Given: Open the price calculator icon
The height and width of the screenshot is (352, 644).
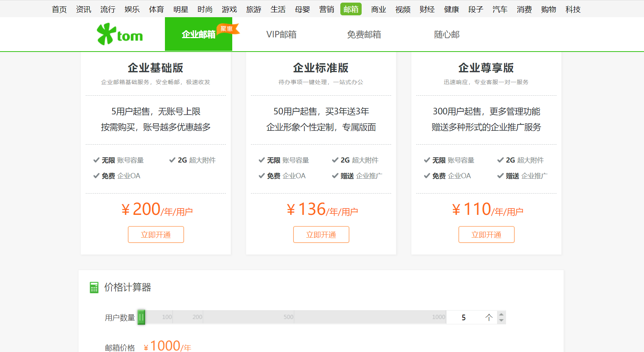Looking at the screenshot, I should [94, 287].
